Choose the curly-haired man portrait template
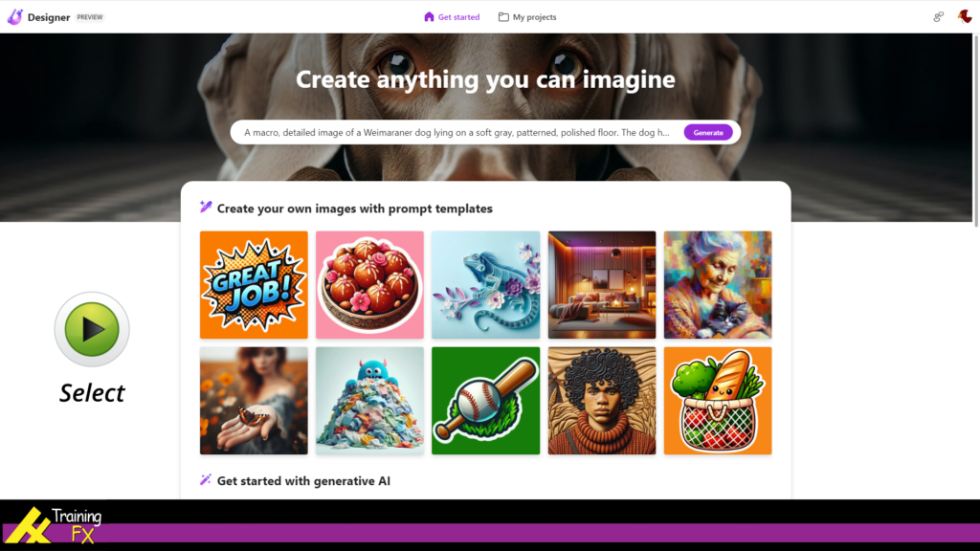The height and width of the screenshot is (551, 980). [x=602, y=401]
